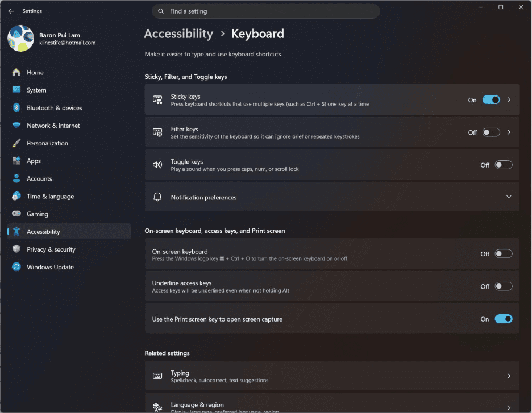Click the breadcrumb separator chevron
532x413 pixels.
(223, 34)
